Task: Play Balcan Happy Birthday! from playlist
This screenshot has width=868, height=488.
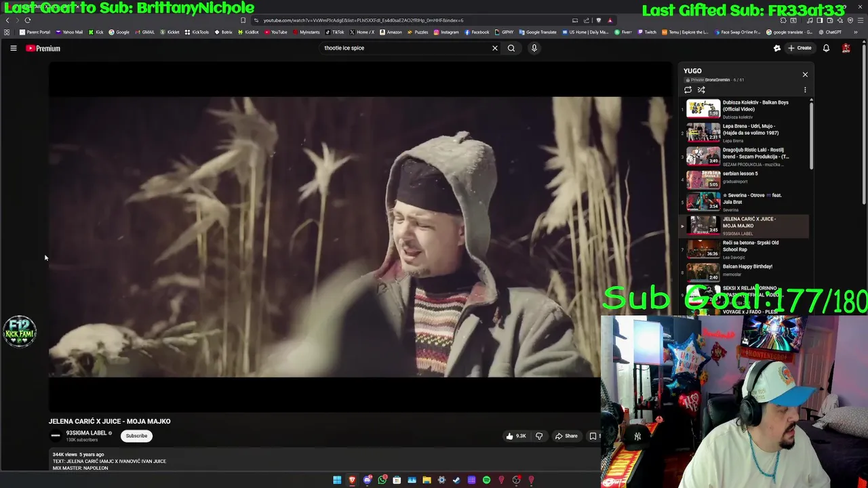Action: point(745,271)
